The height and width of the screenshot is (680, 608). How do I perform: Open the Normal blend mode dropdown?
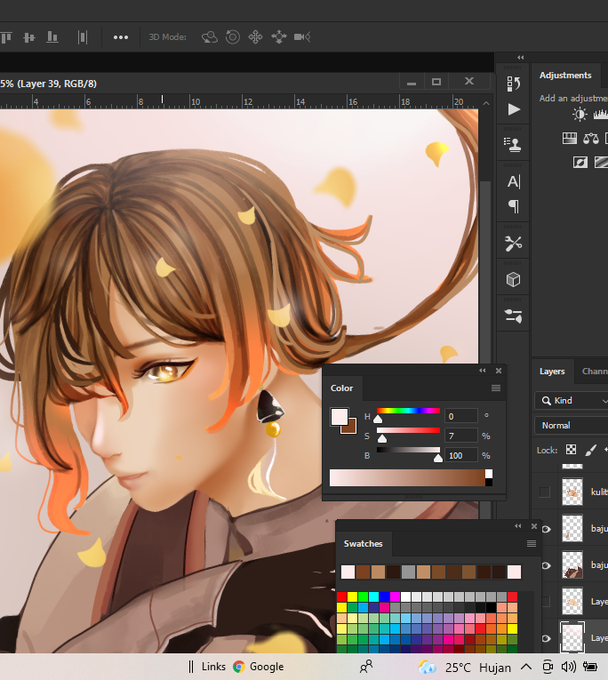tap(571, 425)
